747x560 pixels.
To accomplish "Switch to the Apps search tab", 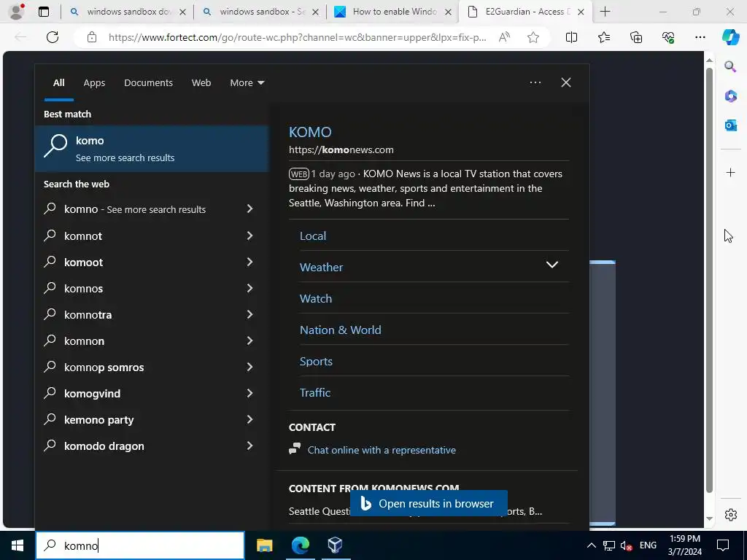I will click(x=94, y=83).
